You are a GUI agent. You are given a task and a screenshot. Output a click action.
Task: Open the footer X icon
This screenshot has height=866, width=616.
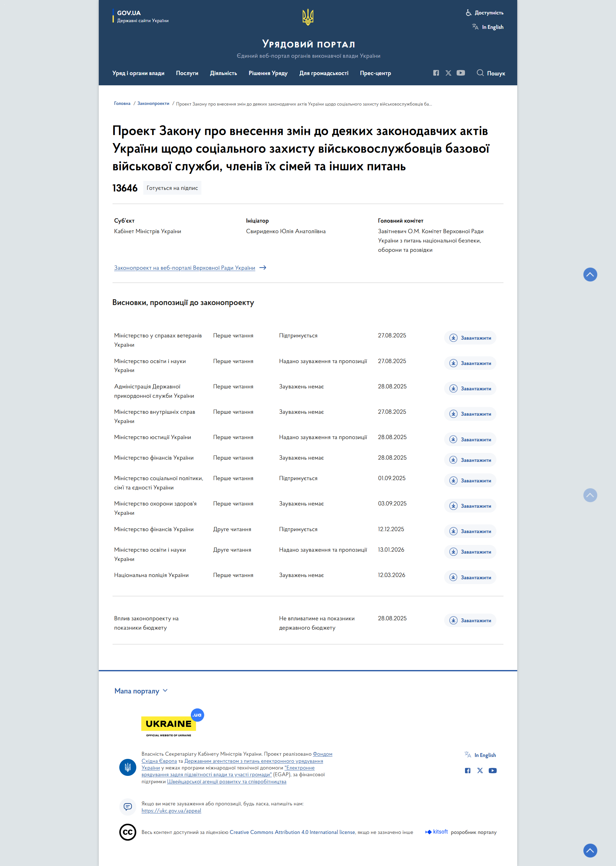click(x=480, y=770)
